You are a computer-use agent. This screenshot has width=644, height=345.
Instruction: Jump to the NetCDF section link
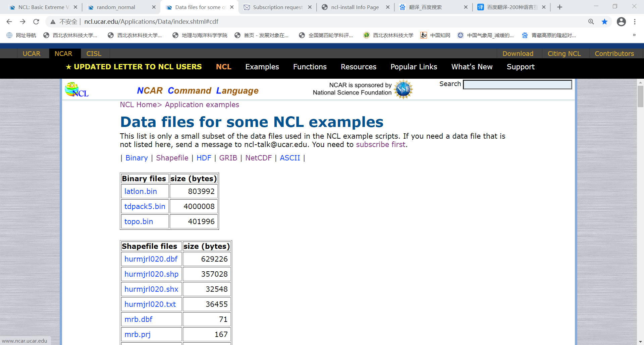(258, 158)
